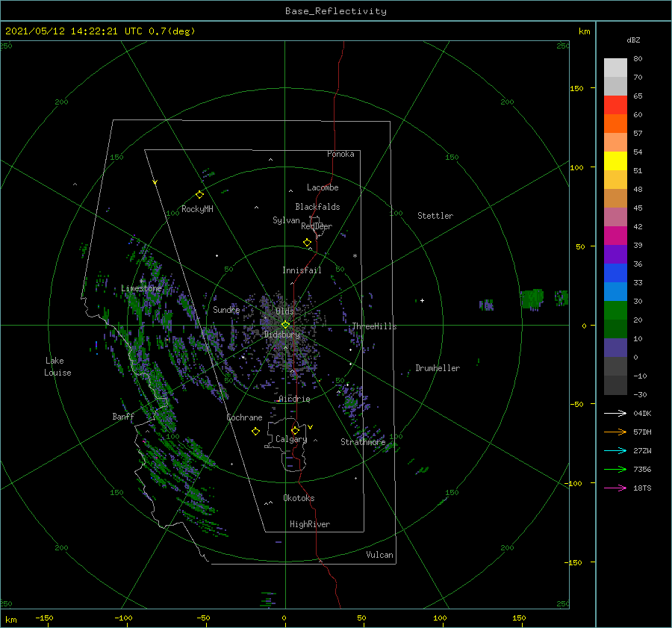Viewport: 672px width, 628px height.
Task: Click the yellow radar site marker at Didsbury
Action: coord(285,325)
